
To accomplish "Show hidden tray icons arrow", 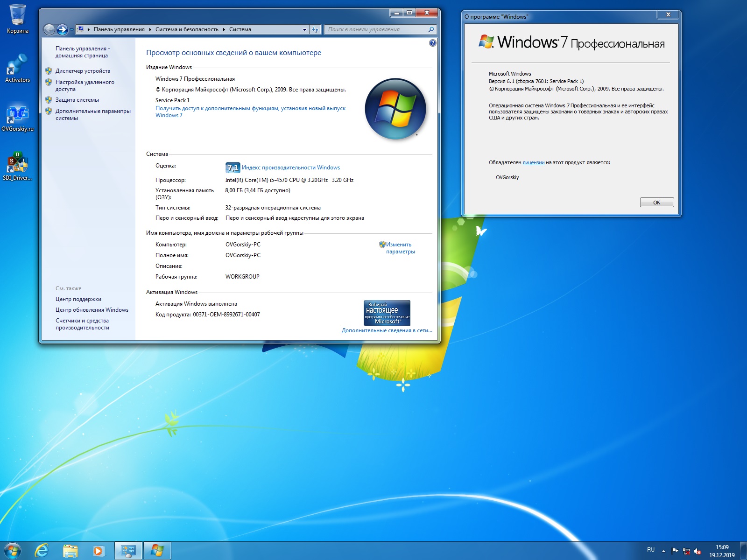I will pyautogui.click(x=663, y=551).
